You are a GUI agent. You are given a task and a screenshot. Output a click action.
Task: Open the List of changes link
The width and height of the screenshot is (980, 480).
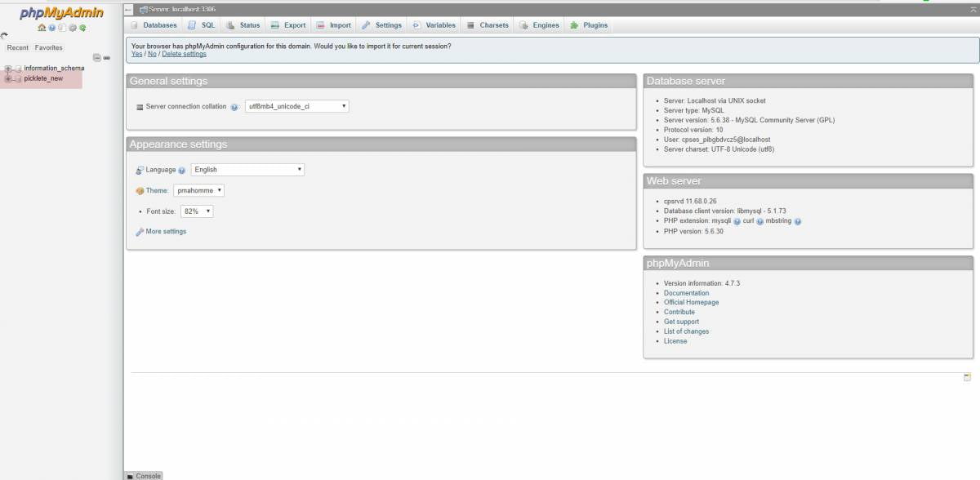click(686, 331)
